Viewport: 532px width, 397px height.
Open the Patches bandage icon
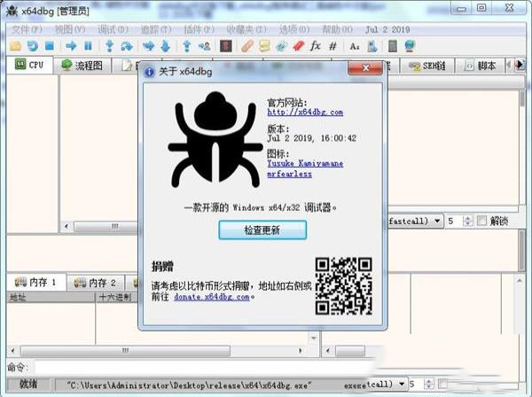point(247,46)
